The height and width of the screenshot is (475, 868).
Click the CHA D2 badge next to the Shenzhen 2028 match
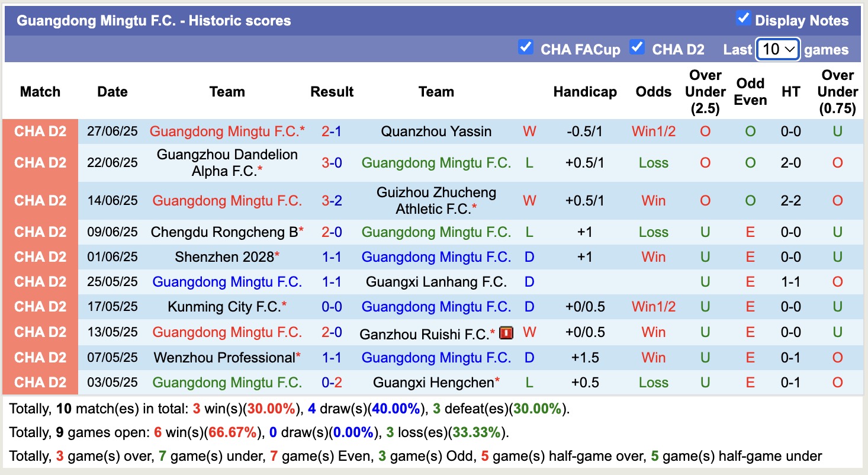[x=40, y=256]
